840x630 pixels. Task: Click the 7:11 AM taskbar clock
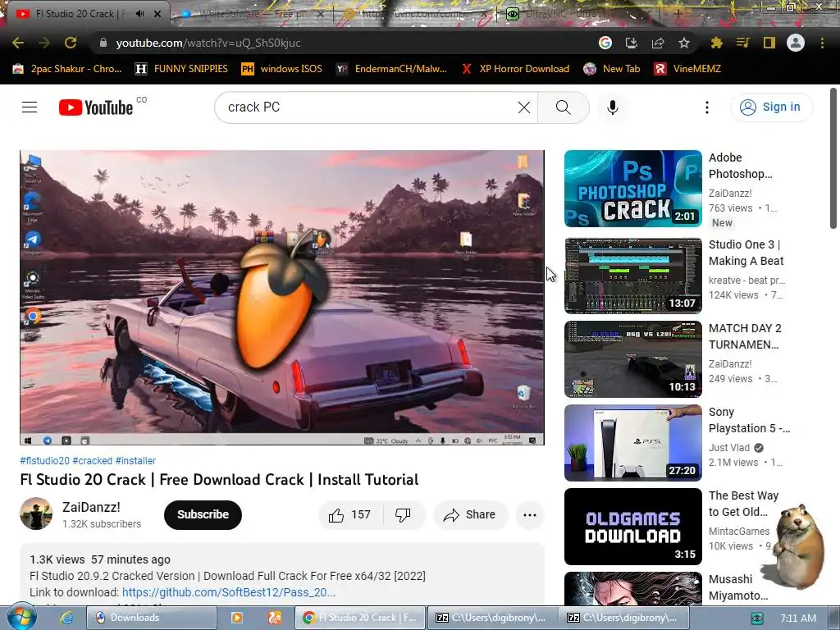tap(798, 619)
